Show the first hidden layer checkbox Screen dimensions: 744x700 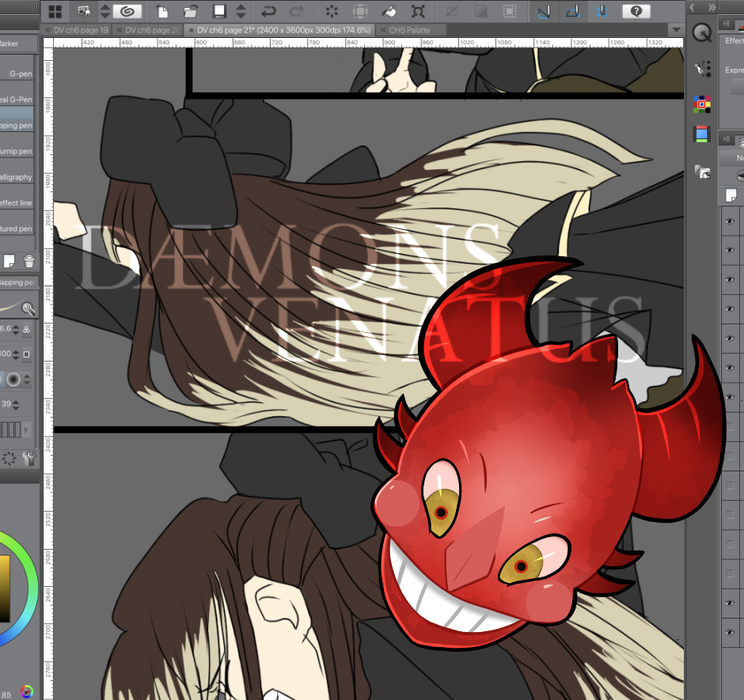tap(730, 427)
